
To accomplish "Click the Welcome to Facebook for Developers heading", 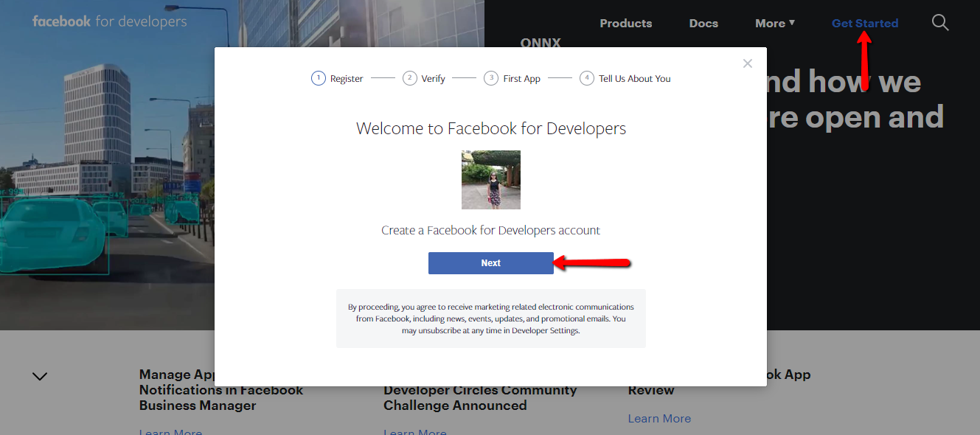I will [491, 128].
